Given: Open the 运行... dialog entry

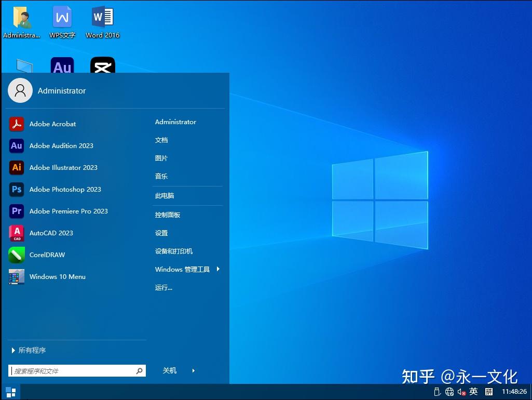Looking at the screenshot, I should tap(163, 288).
